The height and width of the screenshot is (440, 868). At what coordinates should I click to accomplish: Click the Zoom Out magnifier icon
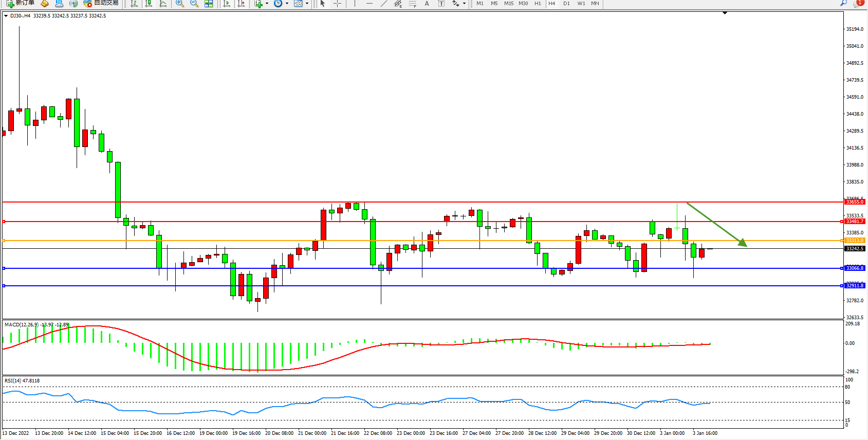tap(194, 4)
